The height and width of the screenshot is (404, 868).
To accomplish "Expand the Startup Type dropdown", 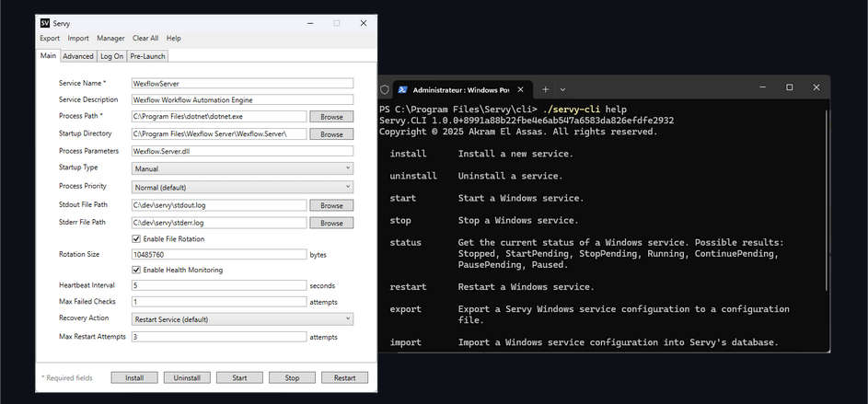I will coord(242,168).
